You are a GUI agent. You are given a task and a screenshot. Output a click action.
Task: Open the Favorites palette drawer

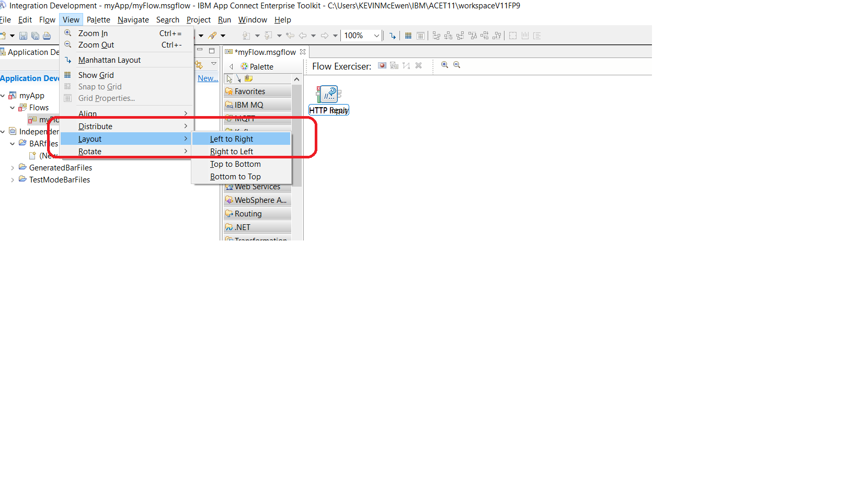pyautogui.click(x=257, y=91)
